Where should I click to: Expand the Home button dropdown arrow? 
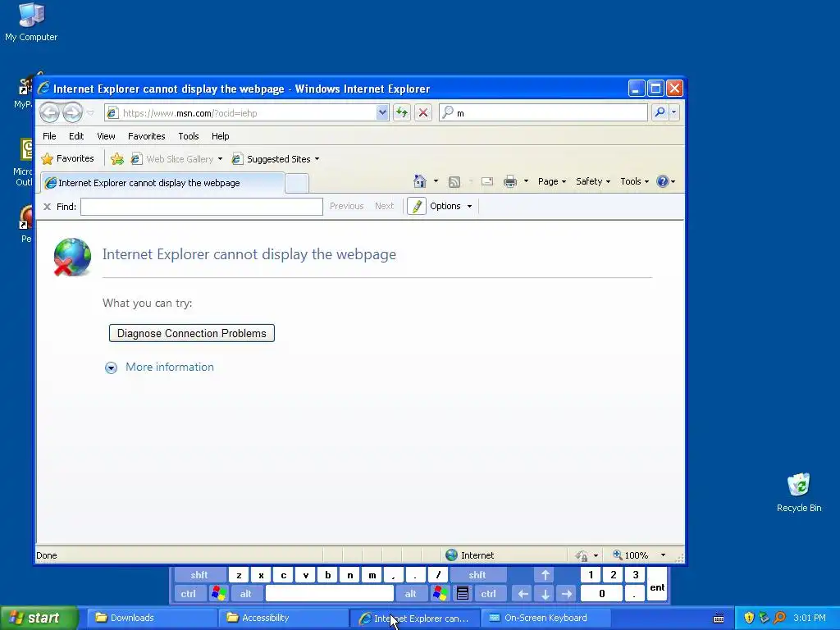(436, 181)
